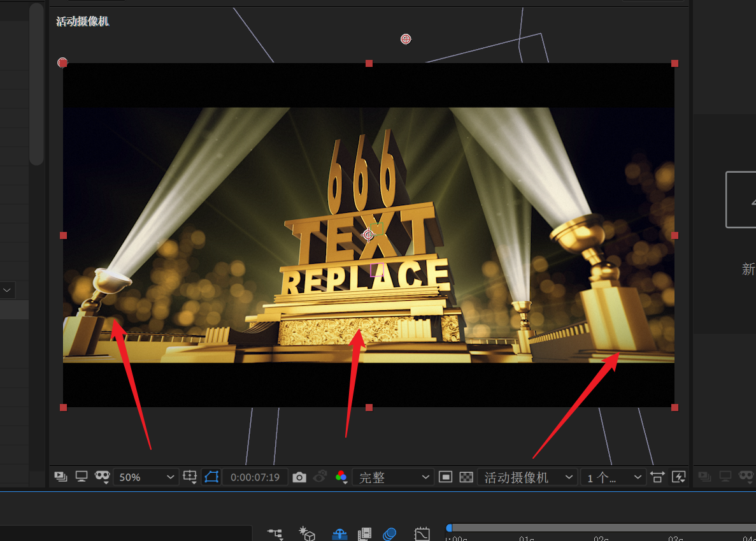Toggle the transparency grid checkerboard
Image resolution: width=756 pixels, height=541 pixels.
pos(466,477)
